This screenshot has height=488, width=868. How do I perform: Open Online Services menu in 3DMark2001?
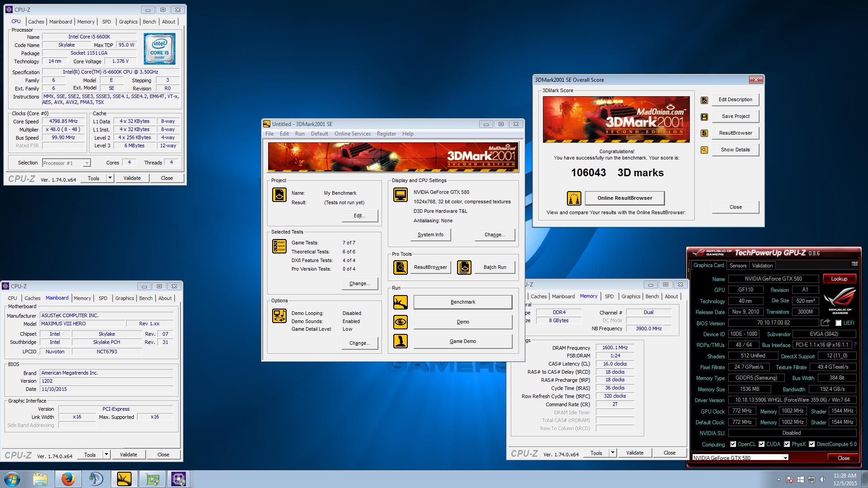pyautogui.click(x=353, y=134)
